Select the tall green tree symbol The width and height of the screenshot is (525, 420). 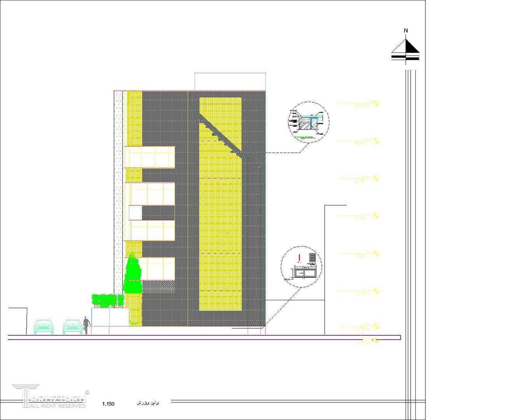pyautogui.click(x=132, y=274)
